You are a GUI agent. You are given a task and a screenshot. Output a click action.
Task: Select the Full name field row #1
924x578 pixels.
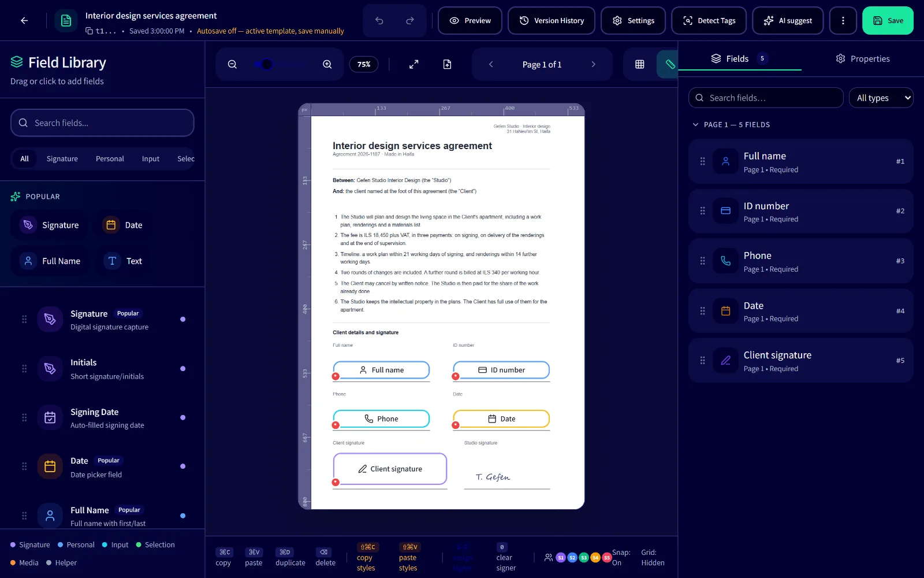(801, 161)
